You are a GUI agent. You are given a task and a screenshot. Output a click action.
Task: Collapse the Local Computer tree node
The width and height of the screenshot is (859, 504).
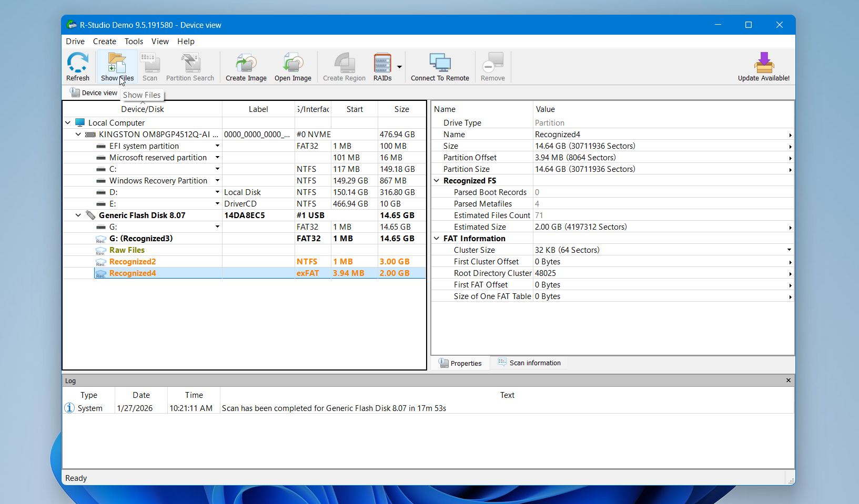coord(68,122)
